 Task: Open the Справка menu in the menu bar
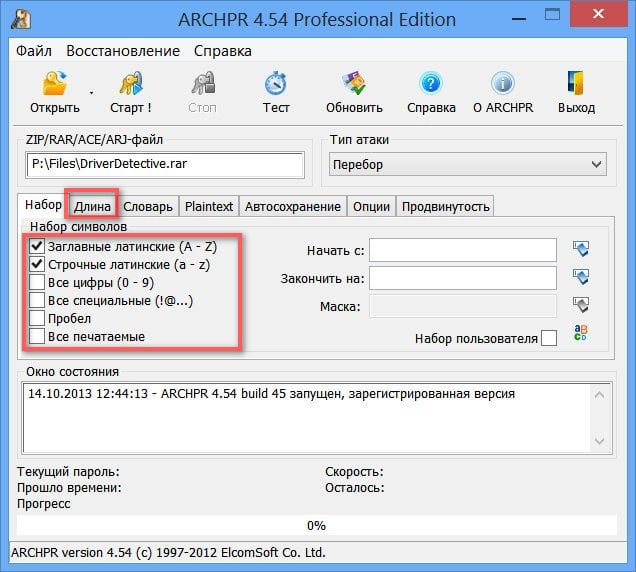223,51
